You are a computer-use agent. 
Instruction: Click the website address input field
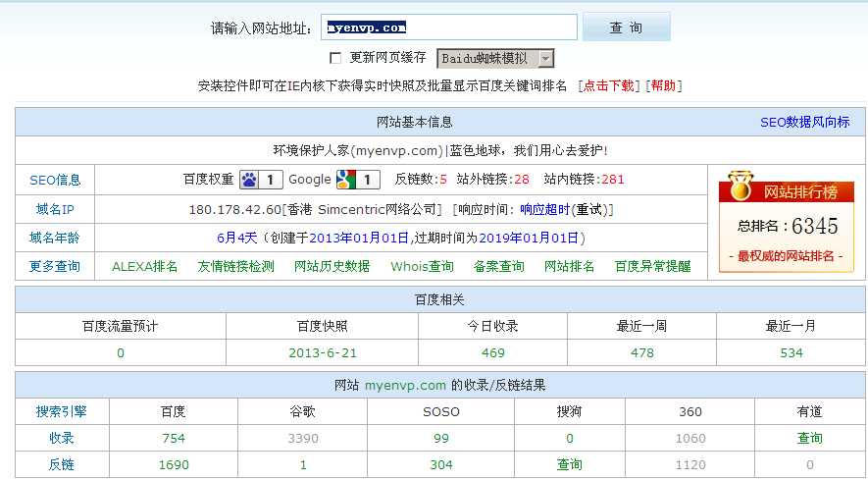click(449, 27)
